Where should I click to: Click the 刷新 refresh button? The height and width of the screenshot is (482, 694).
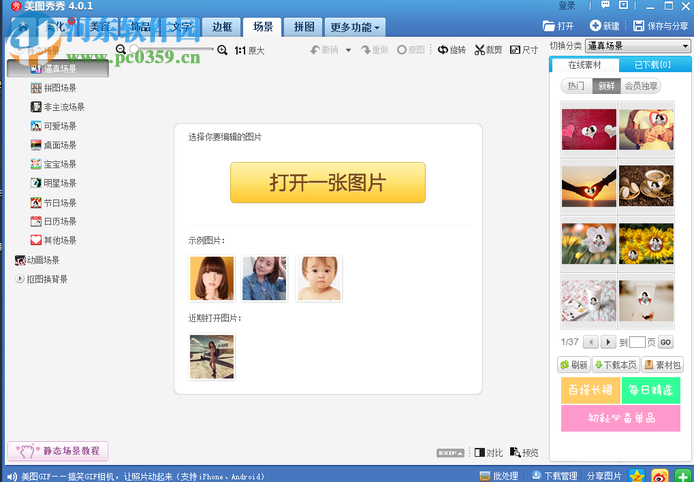tap(574, 365)
